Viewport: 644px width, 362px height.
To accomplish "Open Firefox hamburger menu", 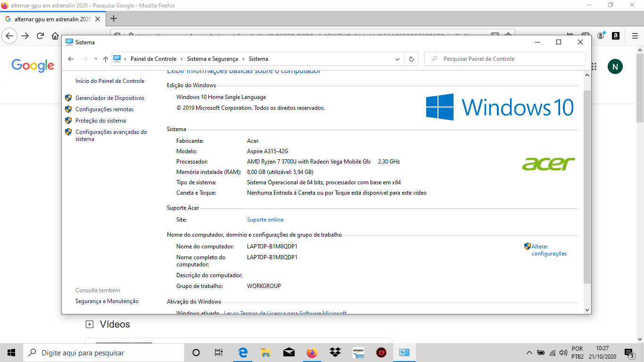I will [x=635, y=36].
